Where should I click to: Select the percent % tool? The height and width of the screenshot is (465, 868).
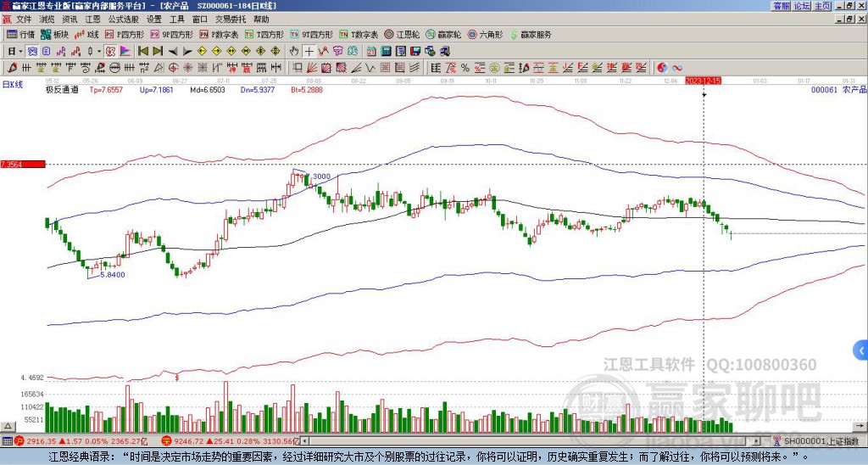coord(465,68)
